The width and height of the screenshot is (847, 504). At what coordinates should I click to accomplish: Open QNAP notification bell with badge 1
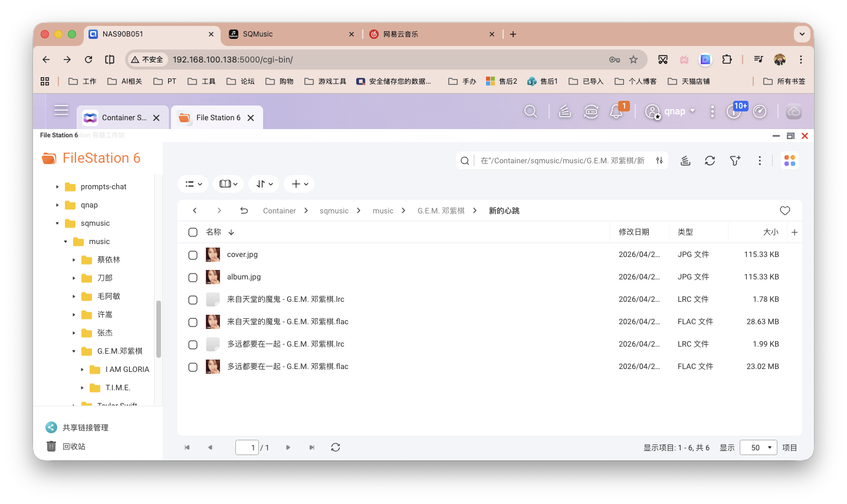tap(616, 112)
